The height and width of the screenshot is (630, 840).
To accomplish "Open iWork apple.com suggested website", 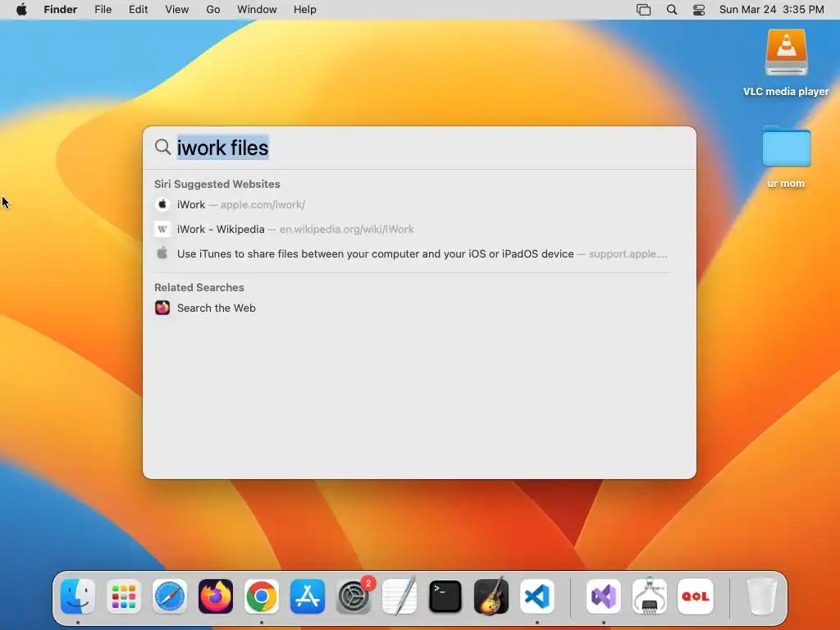I will 413,204.
